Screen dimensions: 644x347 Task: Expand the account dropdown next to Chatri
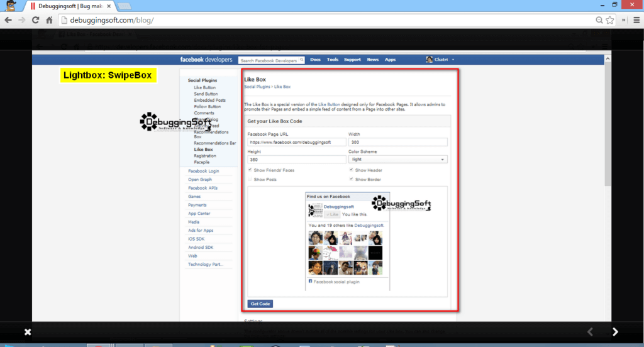pos(453,60)
